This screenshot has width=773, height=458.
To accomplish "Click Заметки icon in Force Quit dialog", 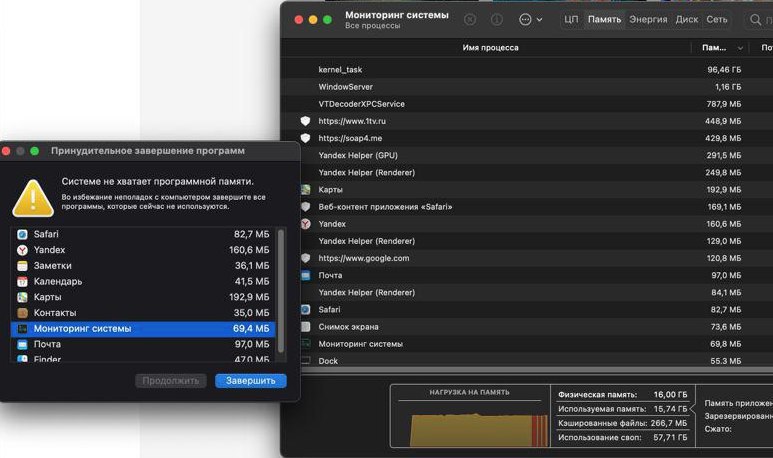I will pos(22,266).
